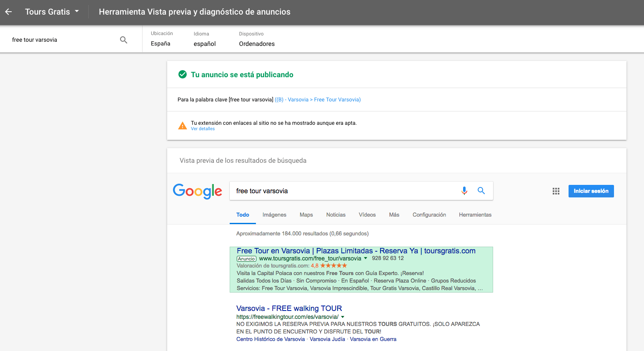Change the Idioma español setting

(x=205, y=39)
